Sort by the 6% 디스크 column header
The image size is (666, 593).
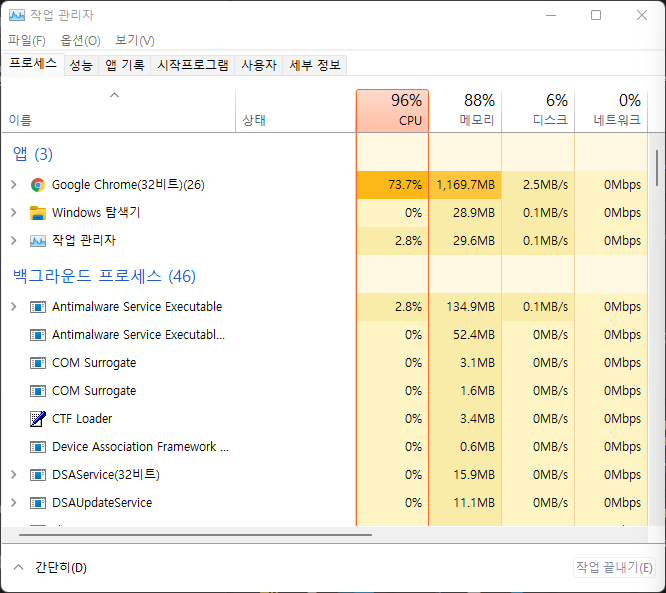(538, 111)
